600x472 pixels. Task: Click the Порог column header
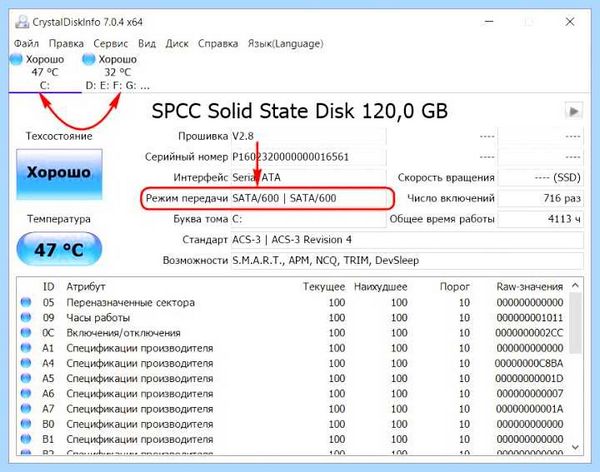[x=455, y=287]
